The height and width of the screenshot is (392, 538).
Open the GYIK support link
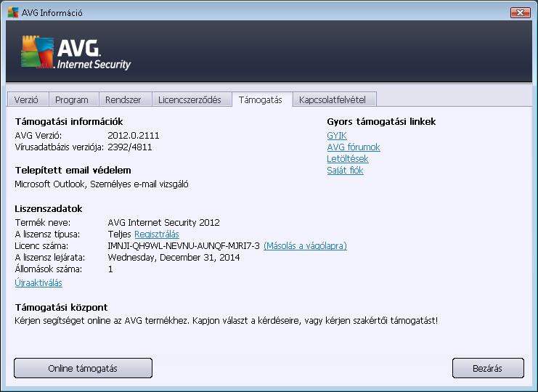pos(337,136)
